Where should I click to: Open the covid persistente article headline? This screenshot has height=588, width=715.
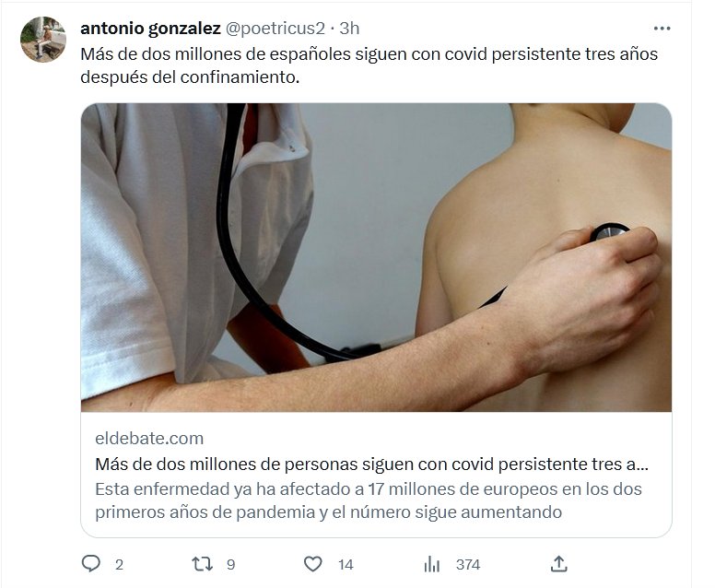pyautogui.click(x=371, y=464)
